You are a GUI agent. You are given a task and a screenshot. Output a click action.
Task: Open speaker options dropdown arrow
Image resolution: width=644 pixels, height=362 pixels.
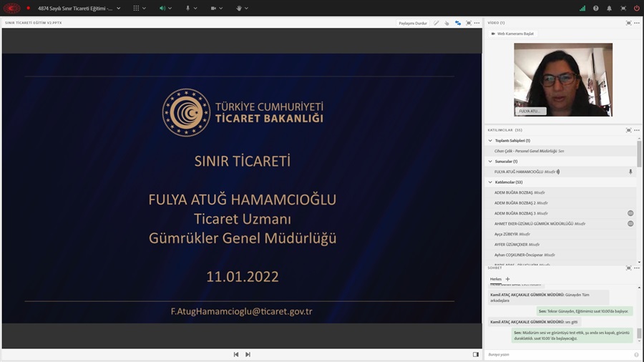[170, 8]
